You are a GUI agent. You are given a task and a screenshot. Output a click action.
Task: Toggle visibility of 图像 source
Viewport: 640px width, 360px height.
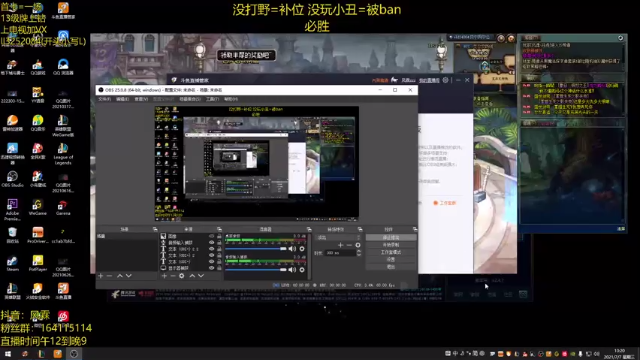(x=211, y=236)
